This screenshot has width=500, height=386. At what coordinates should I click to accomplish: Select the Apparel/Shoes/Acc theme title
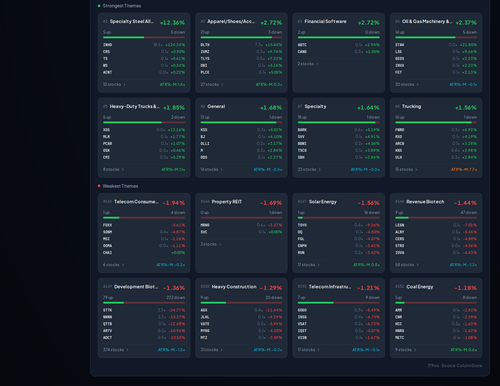point(231,21)
